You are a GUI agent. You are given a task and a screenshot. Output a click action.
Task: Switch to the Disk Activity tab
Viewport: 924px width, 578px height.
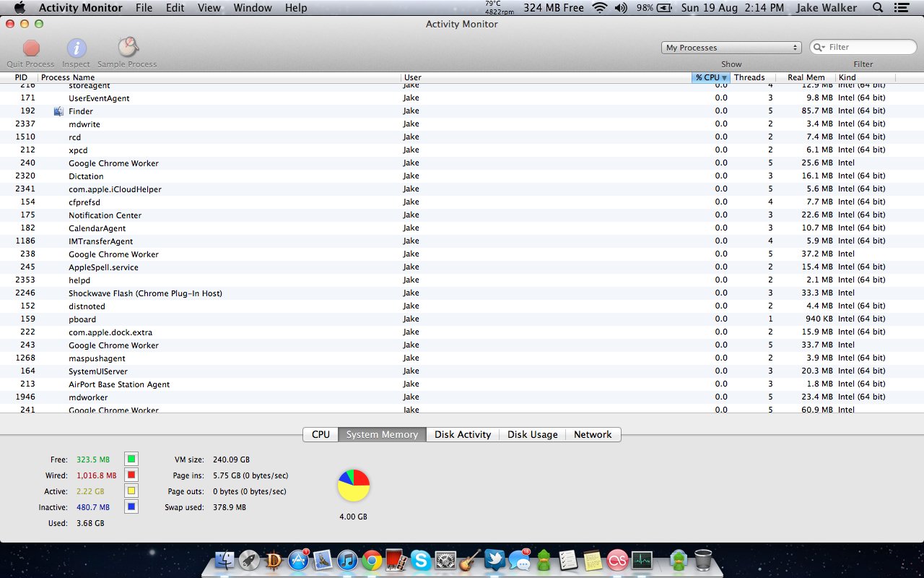click(463, 434)
